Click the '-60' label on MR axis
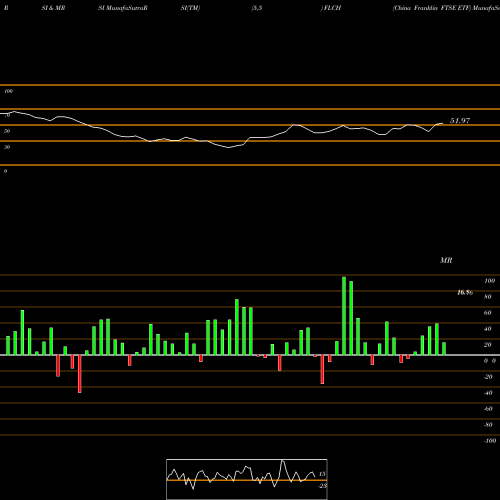The width and height of the screenshot is (500, 500). click(488, 409)
